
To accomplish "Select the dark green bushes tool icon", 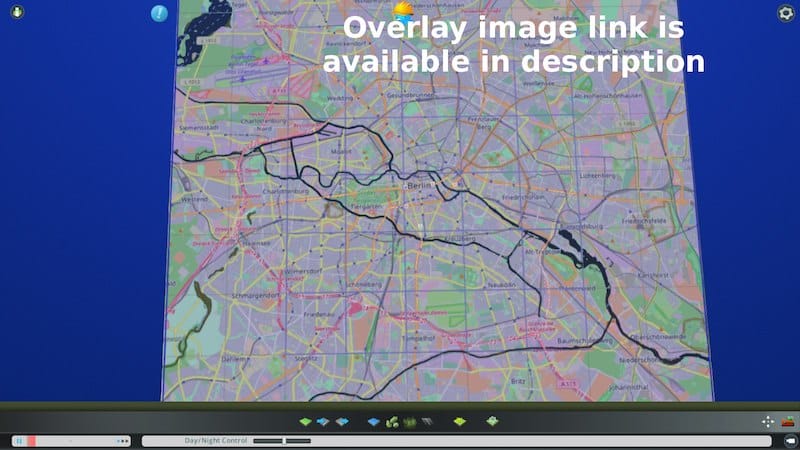I will click(x=410, y=422).
